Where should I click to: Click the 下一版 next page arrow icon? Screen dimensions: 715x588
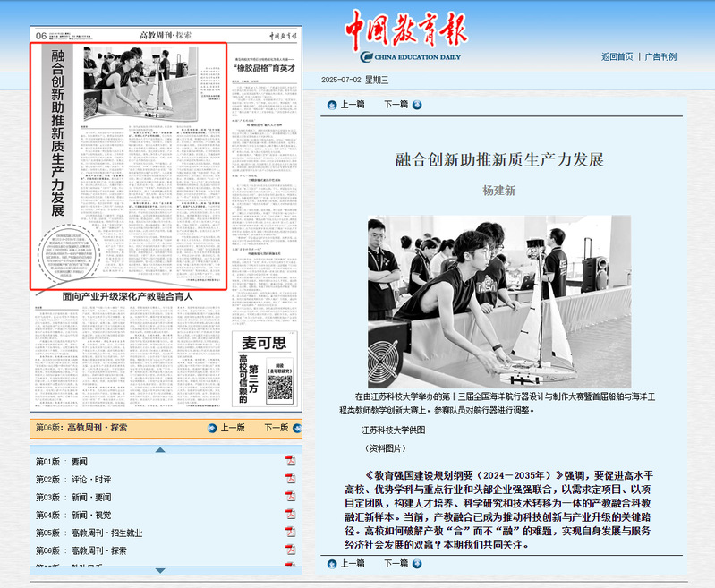coord(295,428)
